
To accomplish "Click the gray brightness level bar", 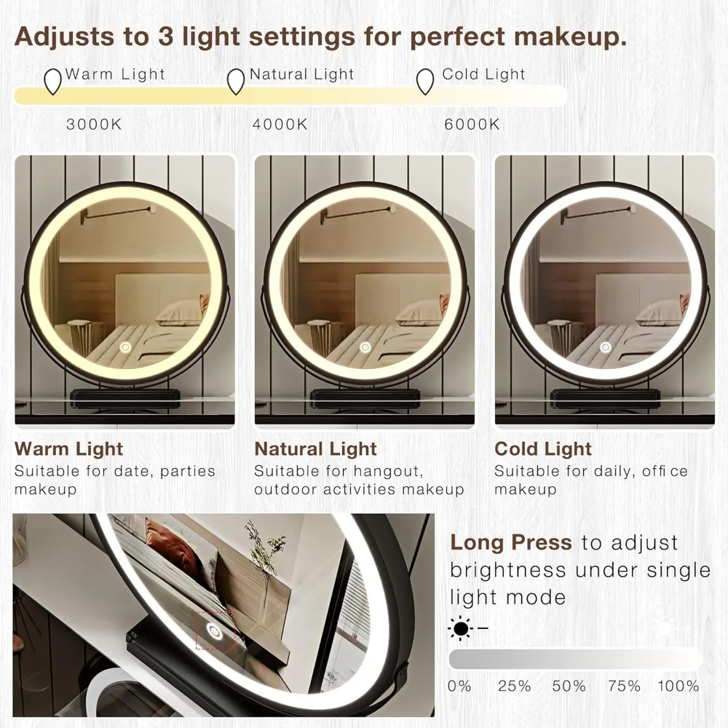I will click(575, 659).
